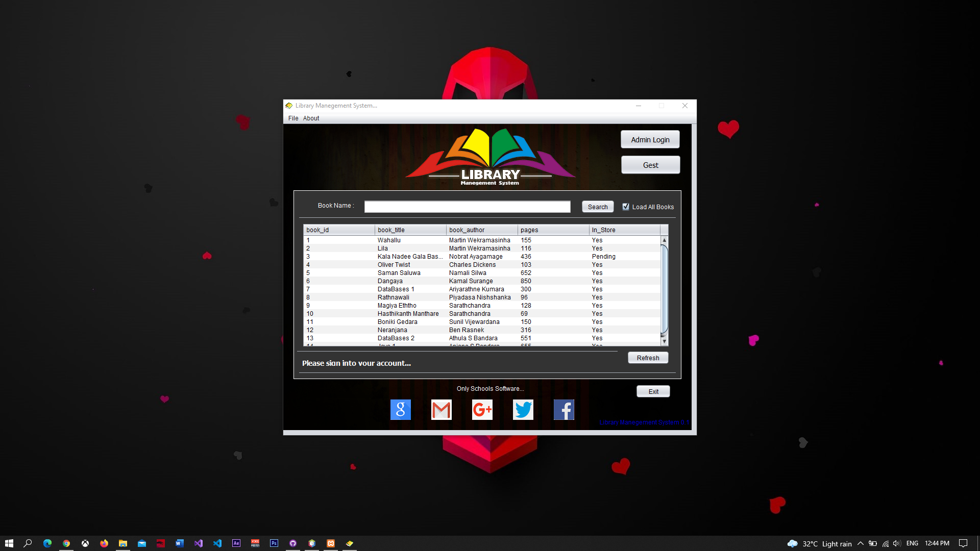Open Adobe Photoshop from the taskbar
Screen dimensions: 980x551
click(x=274, y=543)
